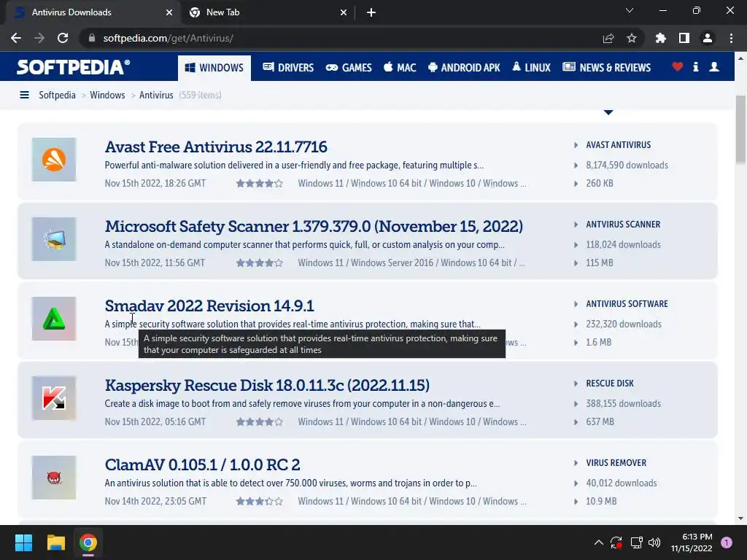Viewport: 747px width, 560px height.
Task: Open the GAMES section
Action: click(349, 68)
